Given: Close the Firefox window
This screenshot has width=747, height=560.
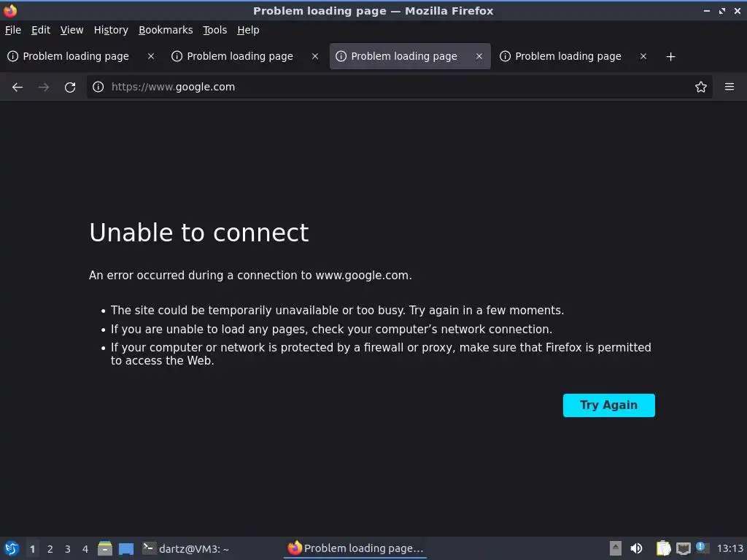Looking at the screenshot, I should click(x=738, y=11).
